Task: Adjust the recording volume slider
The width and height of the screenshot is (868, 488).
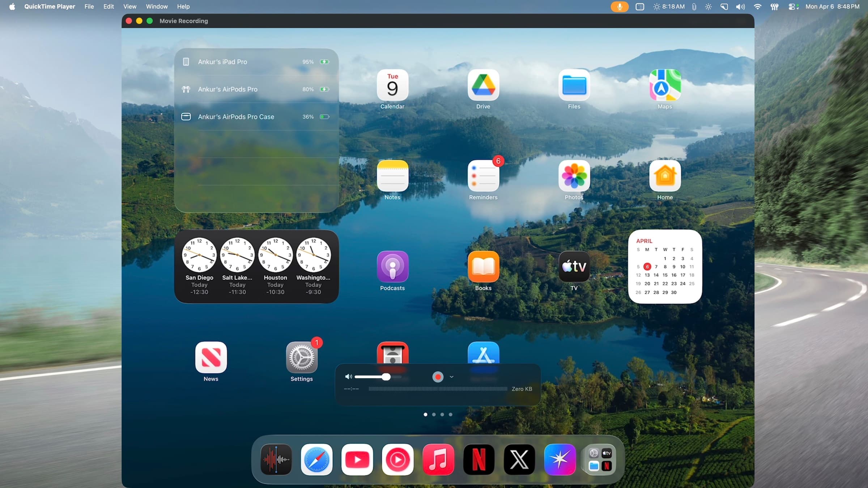Action: point(386,377)
